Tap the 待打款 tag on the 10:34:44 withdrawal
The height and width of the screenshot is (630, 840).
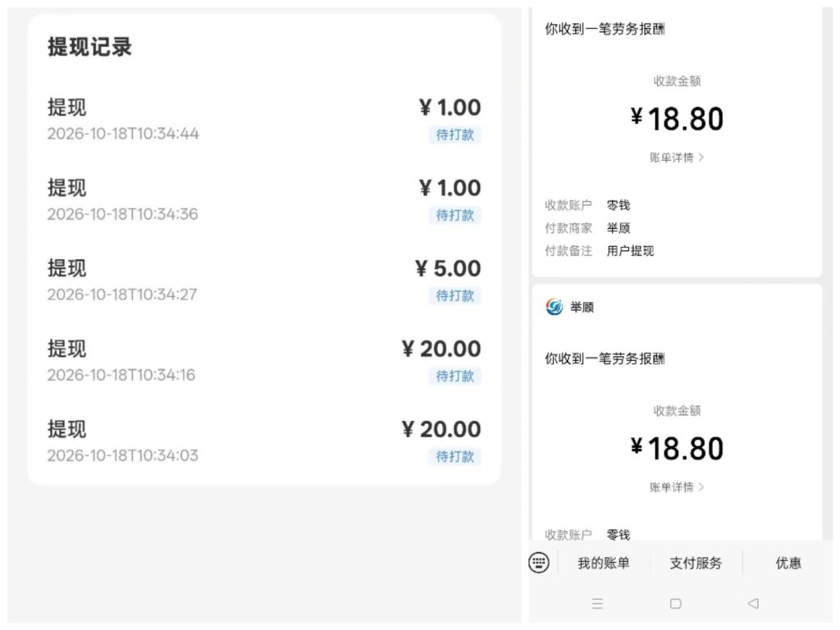[x=454, y=135]
